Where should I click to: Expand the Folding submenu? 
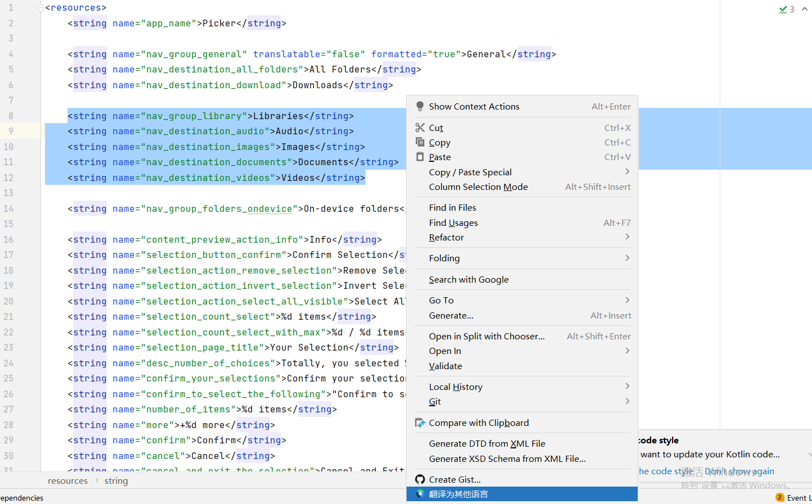click(x=522, y=258)
